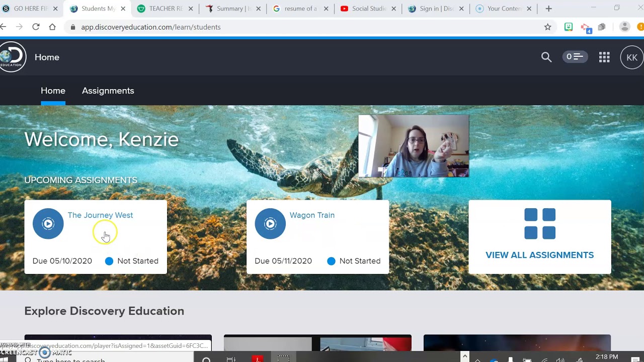
Task: Switch to the Social Studies YouTube tab
Action: point(368,9)
